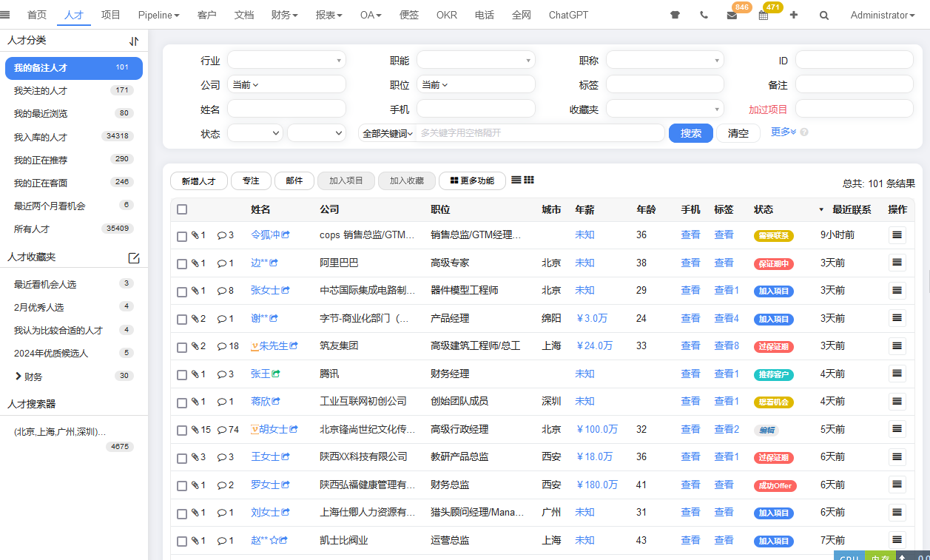Check the select-all checkbox in list header
The height and width of the screenshot is (560, 930).
pos(181,209)
